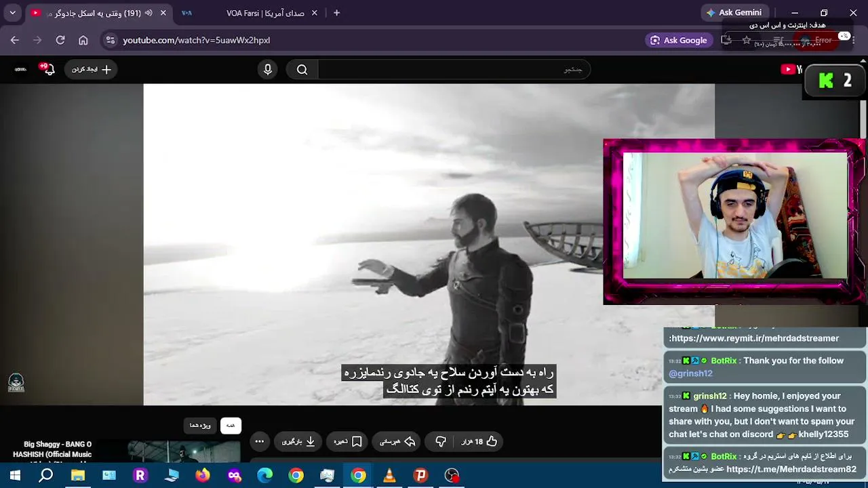Close the YouTube video tab
This screenshot has height=488, width=868.
point(163,13)
